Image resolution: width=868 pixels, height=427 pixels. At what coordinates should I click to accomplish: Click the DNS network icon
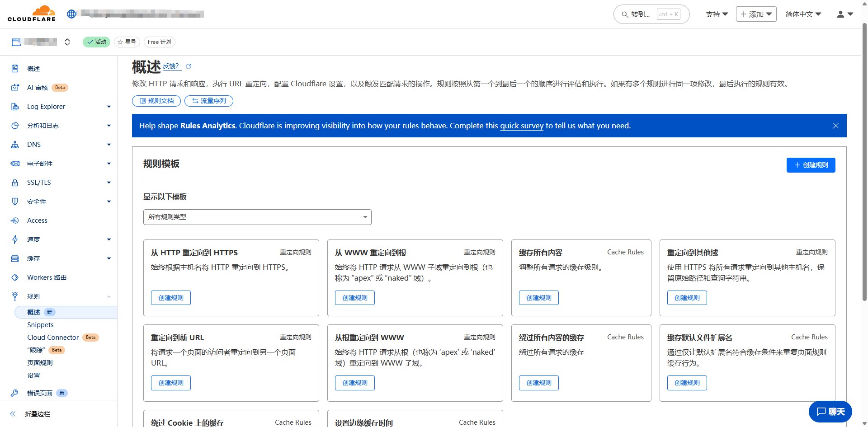click(15, 145)
